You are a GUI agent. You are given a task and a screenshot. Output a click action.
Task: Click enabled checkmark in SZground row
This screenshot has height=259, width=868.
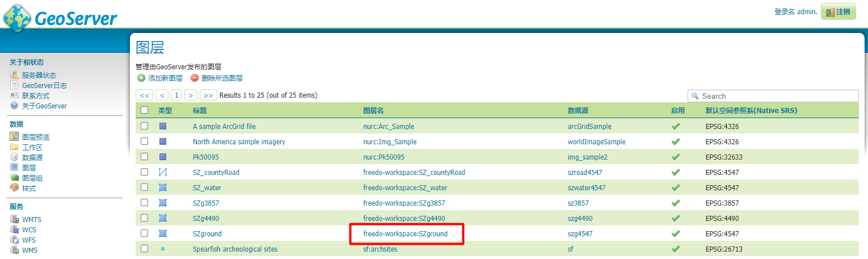point(676,233)
